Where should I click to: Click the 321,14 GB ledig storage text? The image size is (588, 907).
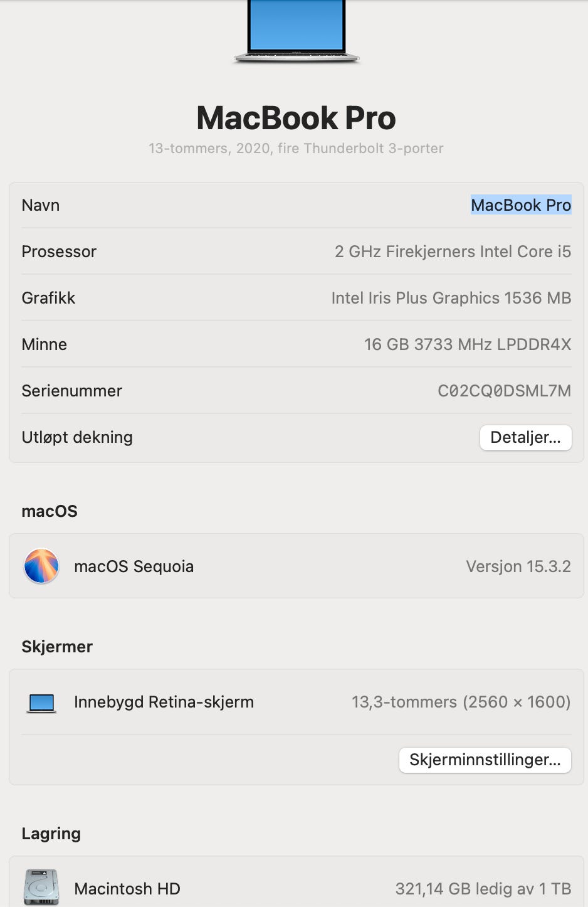click(x=483, y=889)
